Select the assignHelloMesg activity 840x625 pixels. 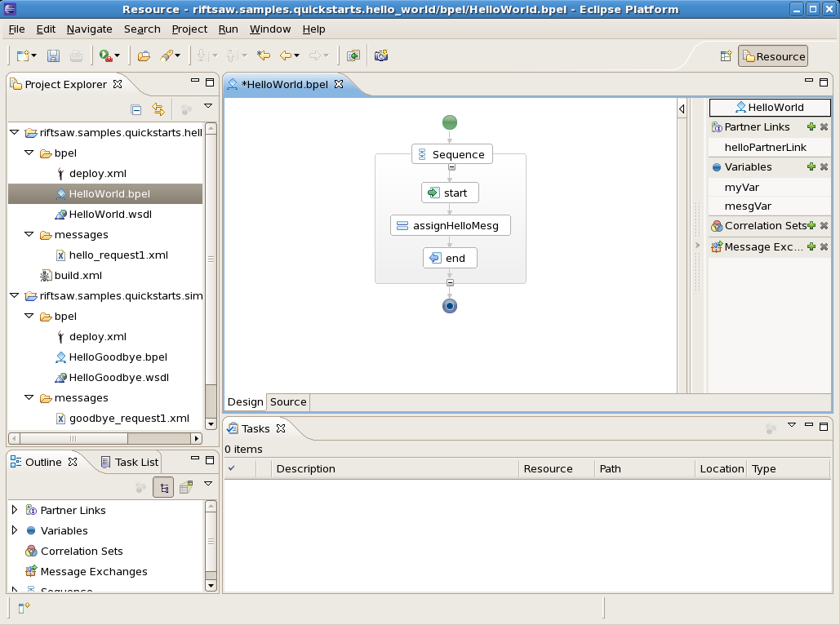tap(450, 225)
